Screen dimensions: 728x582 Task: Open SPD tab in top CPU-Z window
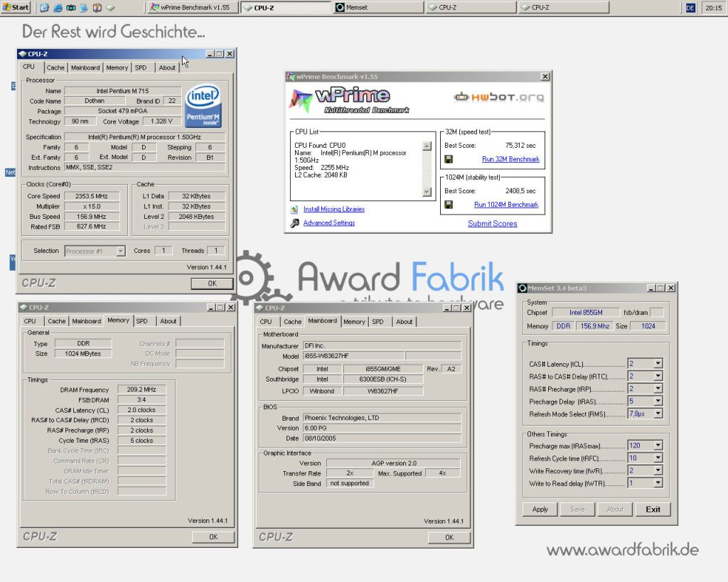pos(141,68)
